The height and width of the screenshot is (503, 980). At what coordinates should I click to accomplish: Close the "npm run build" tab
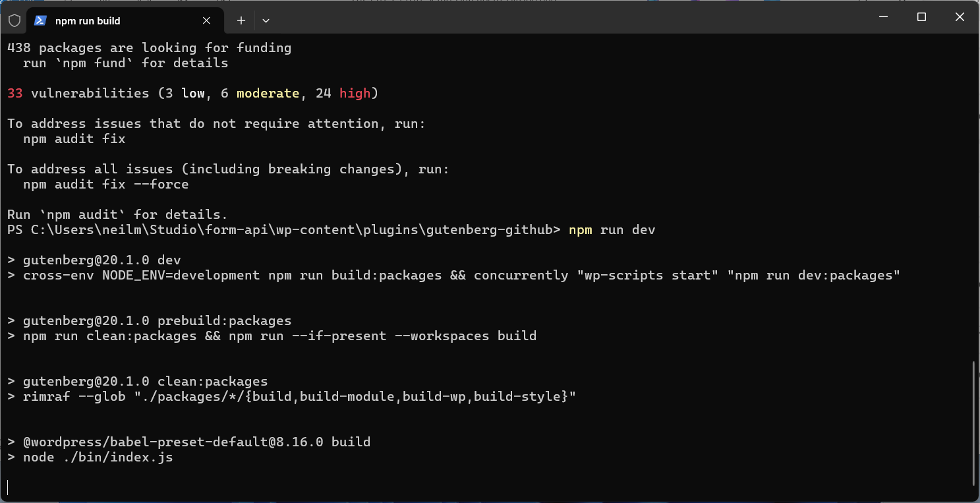(206, 20)
